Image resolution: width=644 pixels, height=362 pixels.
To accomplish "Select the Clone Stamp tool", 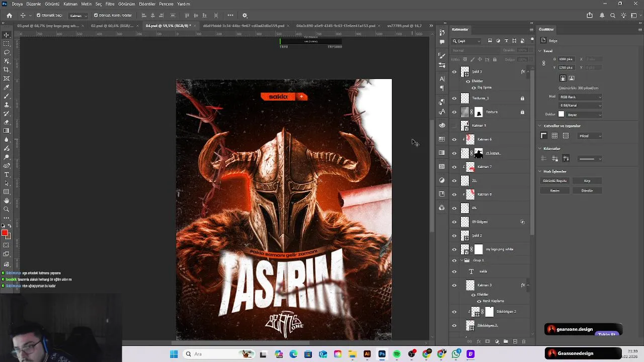I will click(7, 105).
